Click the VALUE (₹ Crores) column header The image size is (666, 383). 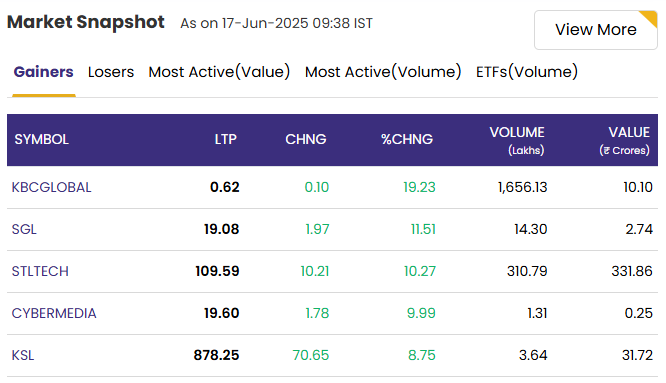624,141
